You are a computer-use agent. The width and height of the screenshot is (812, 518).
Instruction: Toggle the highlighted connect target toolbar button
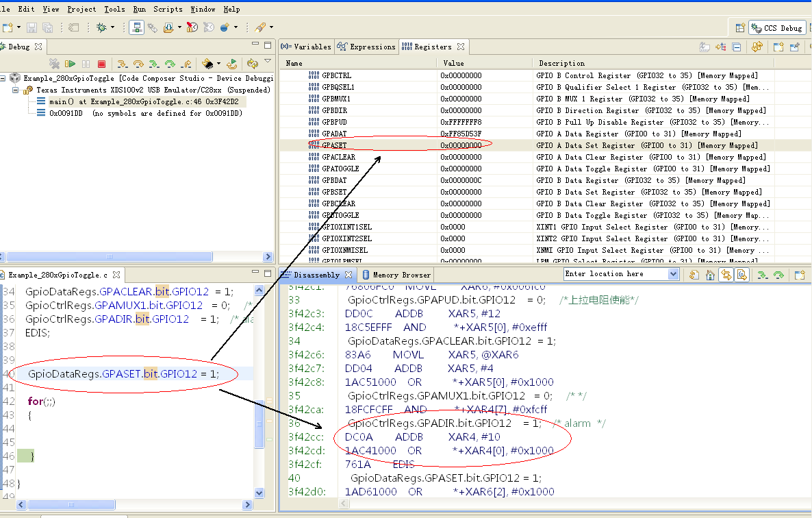click(136, 27)
